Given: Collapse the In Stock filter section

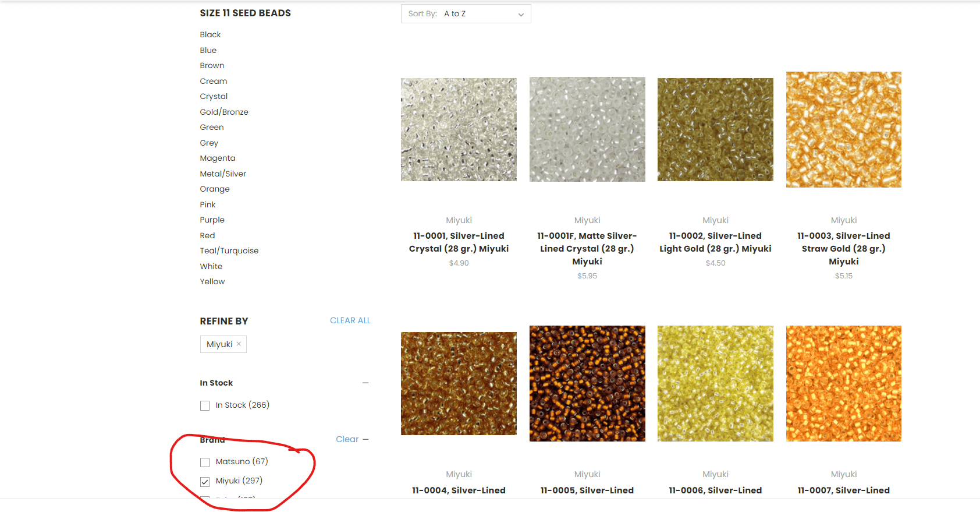Looking at the screenshot, I should coord(365,383).
